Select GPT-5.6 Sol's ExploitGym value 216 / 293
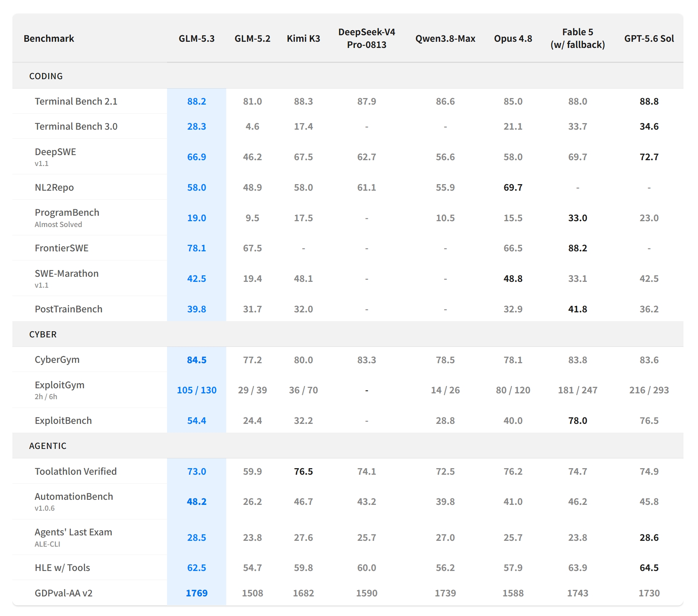 [649, 390]
